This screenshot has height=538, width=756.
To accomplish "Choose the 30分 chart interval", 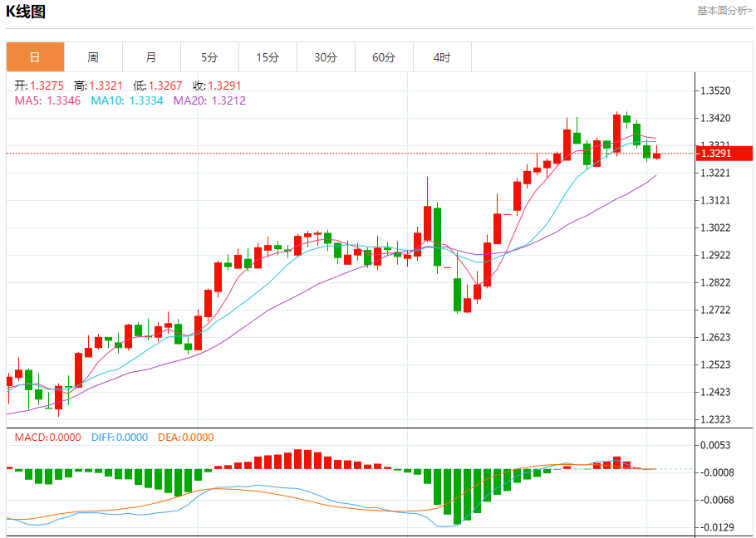I will click(326, 57).
